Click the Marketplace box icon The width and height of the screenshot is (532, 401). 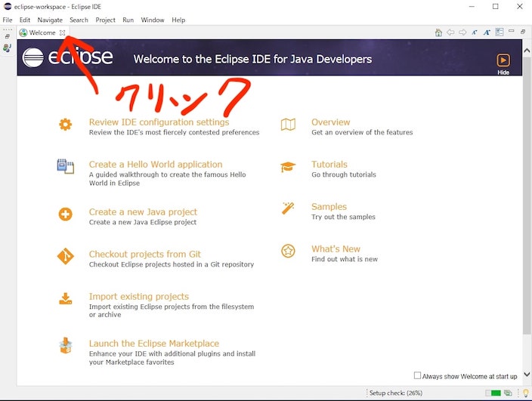point(66,345)
